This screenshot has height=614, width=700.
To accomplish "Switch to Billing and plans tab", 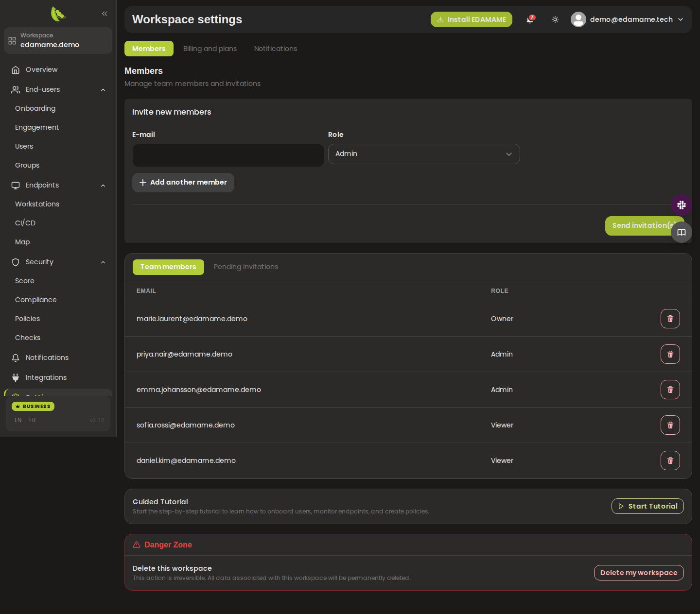I will [x=210, y=49].
